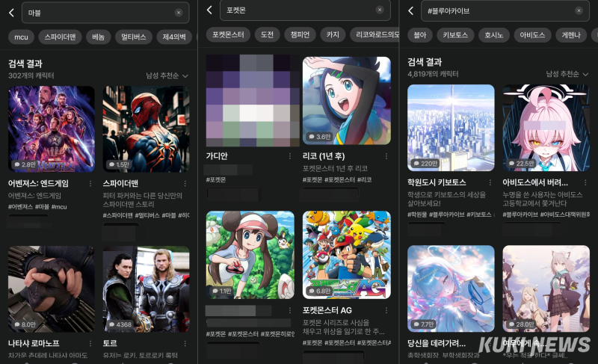Select the 스파이더맨 tag chip
The width and height of the screenshot is (598, 364).
pyautogui.click(x=60, y=37)
